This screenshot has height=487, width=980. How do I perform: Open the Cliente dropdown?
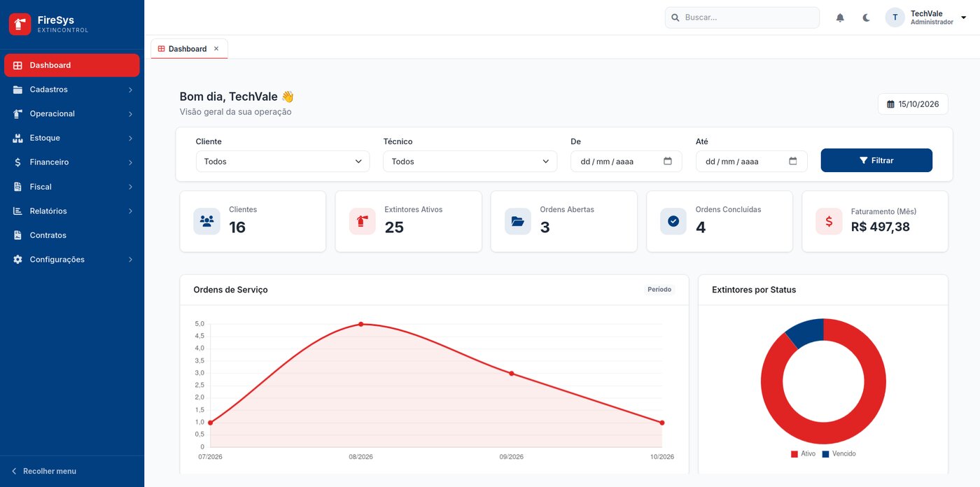click(283, 161)
